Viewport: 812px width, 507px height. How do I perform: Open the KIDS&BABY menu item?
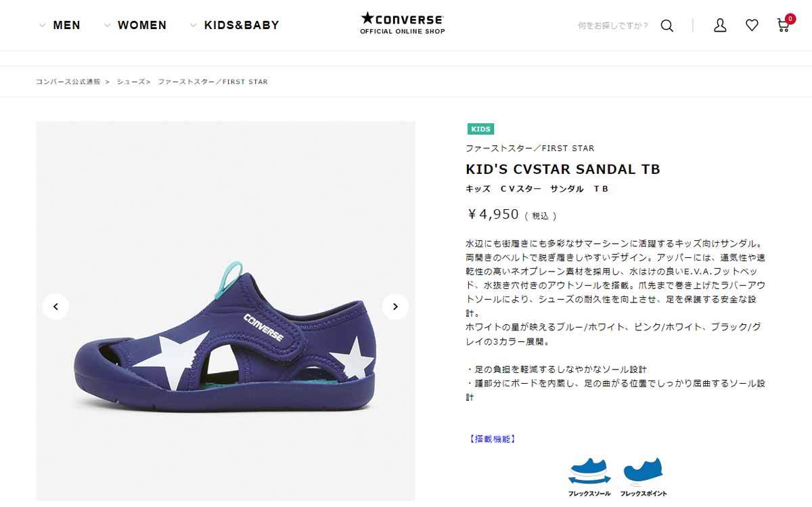(242, 25)
